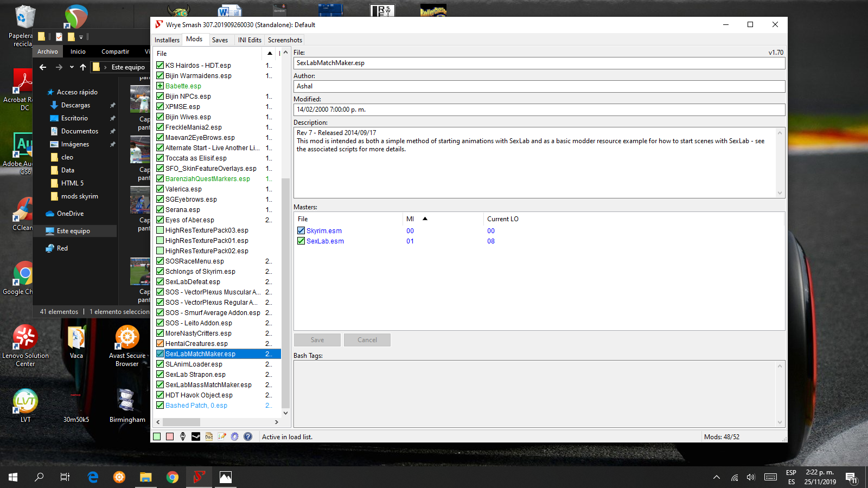Select the Mods tab

[x=194, y=39]
